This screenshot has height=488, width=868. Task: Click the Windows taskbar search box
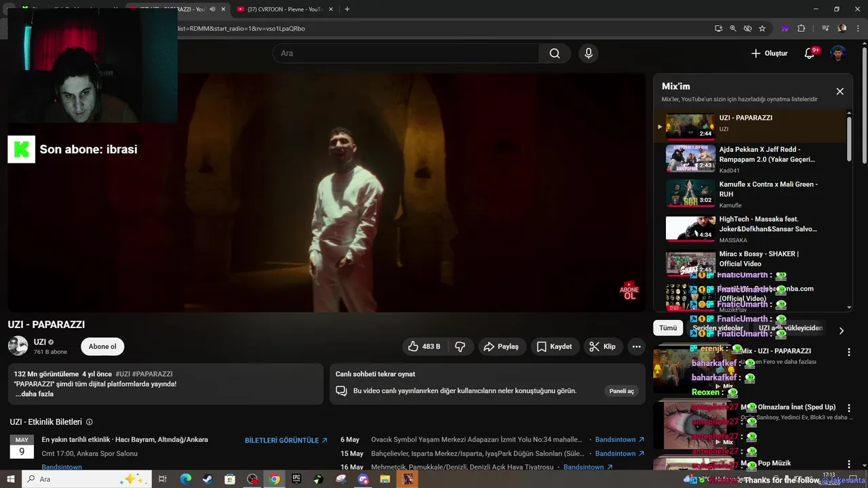[87, 479]
